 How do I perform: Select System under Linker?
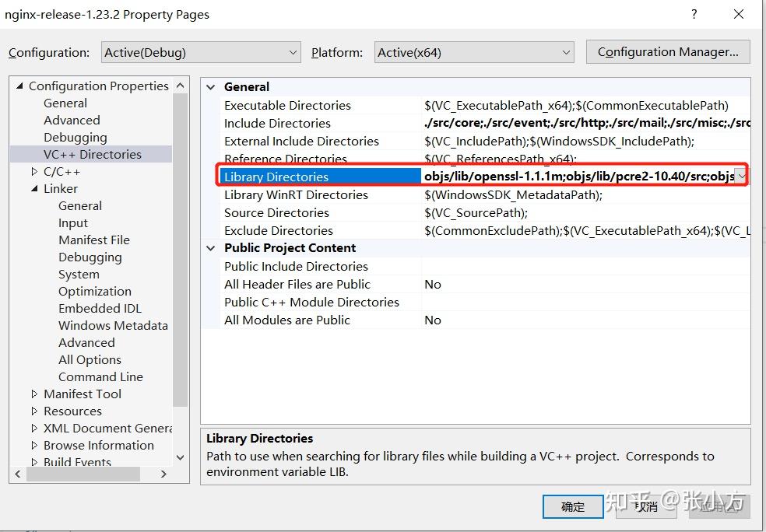[x=78, y=274]
